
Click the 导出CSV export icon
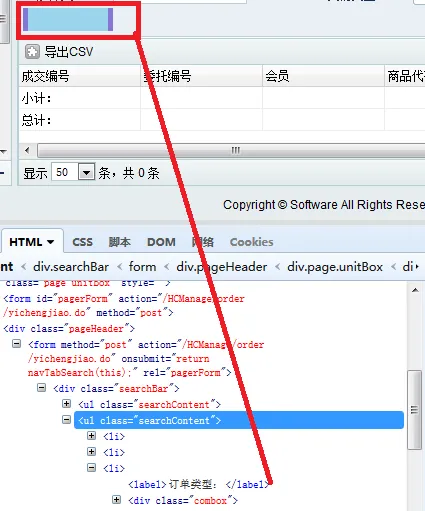click(32, 52)
